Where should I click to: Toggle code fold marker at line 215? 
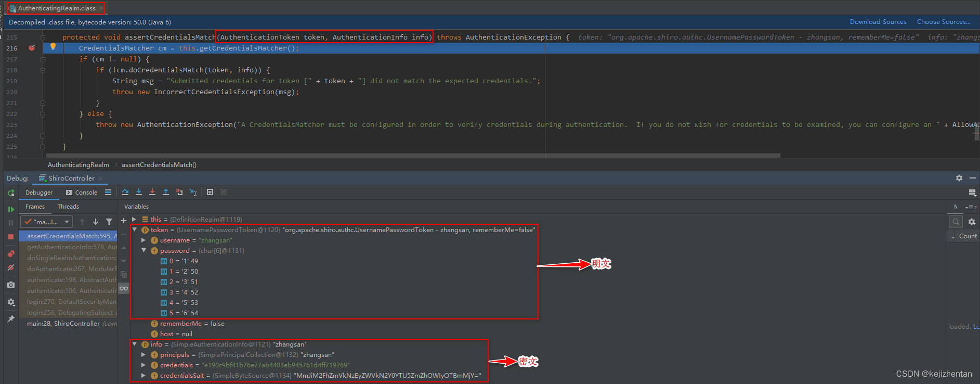[43, 37]
